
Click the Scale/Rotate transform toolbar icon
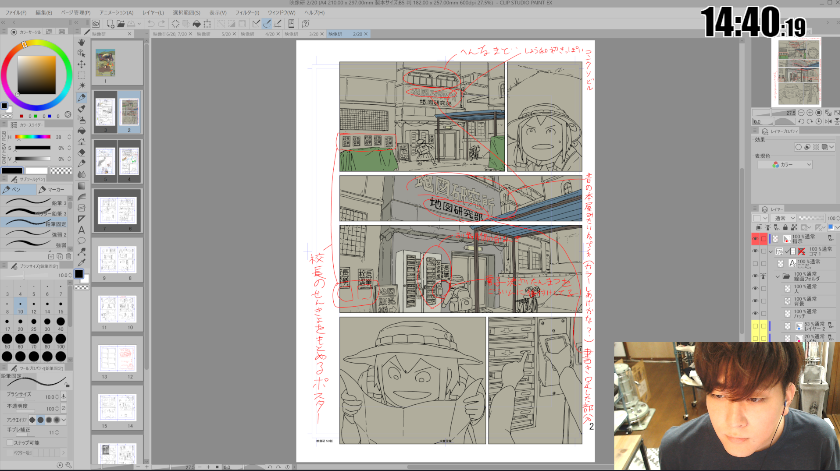coord(207,24)
